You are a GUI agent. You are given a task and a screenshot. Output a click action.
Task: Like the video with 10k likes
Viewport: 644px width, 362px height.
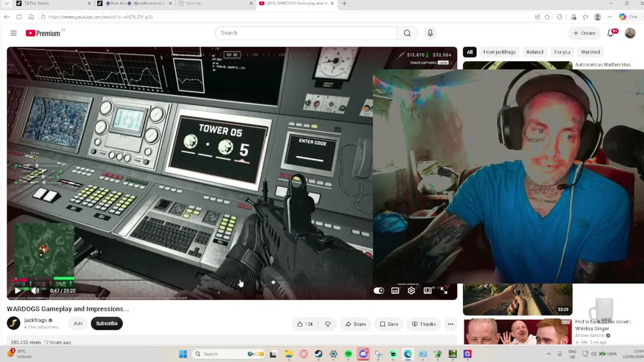tap(305, 324)
